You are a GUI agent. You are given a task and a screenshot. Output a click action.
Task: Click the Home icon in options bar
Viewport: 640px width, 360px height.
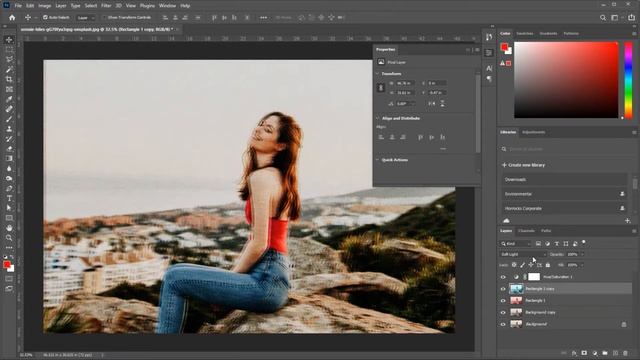pos(12,18)
